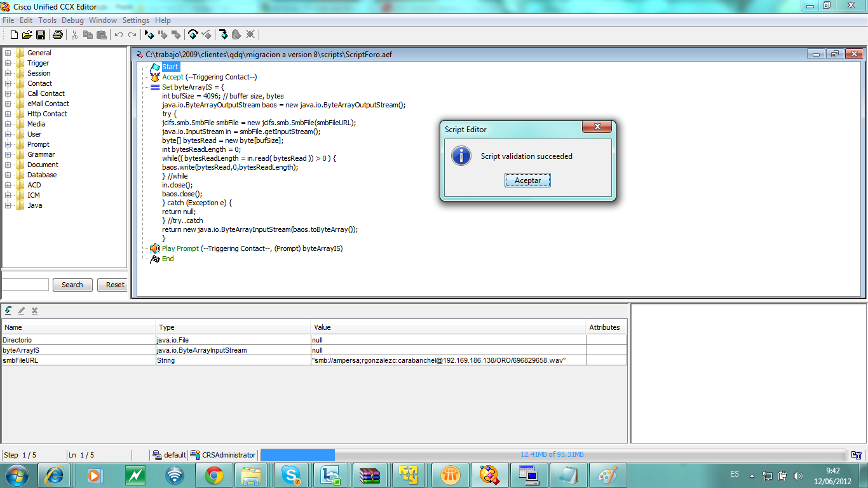Click into the palette search field
This screenshot has height=488, width=868.
[25, 285]
